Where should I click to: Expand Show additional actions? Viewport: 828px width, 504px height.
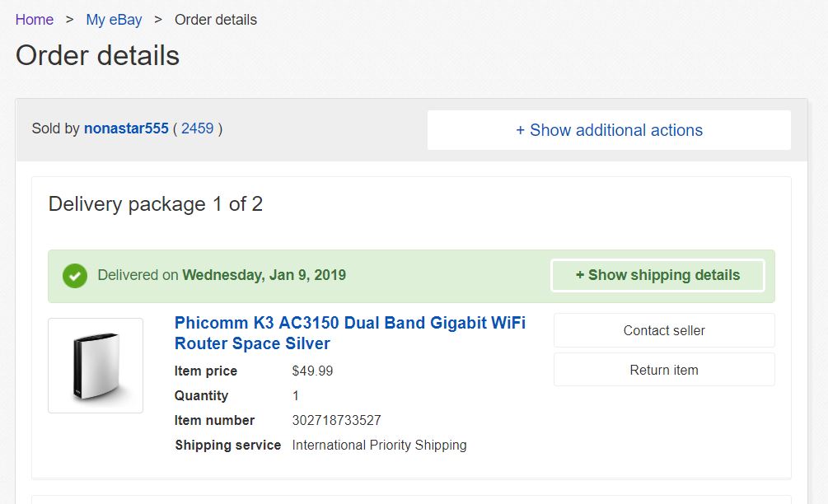coord(609,130)
